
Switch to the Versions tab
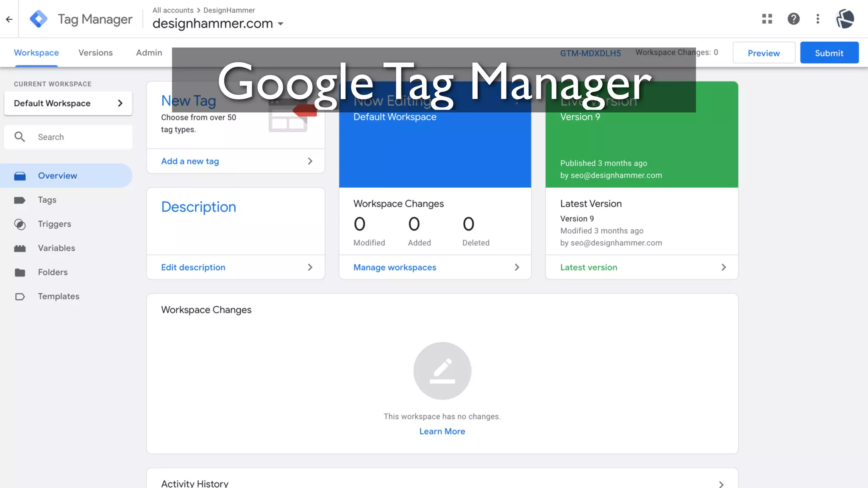95,53
